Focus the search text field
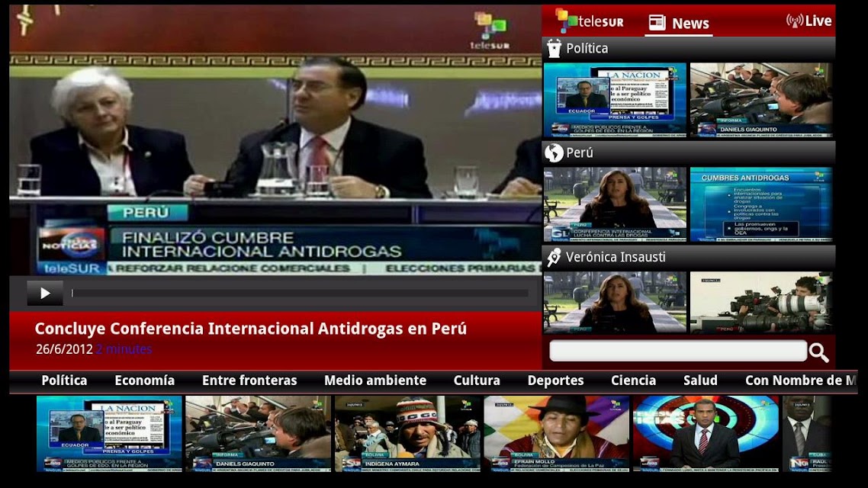 click(x=677, y=351)
